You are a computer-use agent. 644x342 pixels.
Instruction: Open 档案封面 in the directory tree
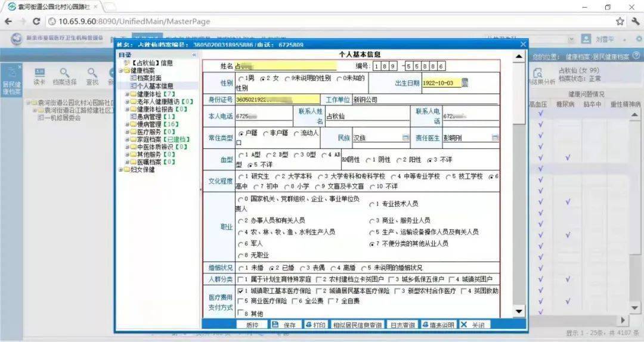pos(149,78)
